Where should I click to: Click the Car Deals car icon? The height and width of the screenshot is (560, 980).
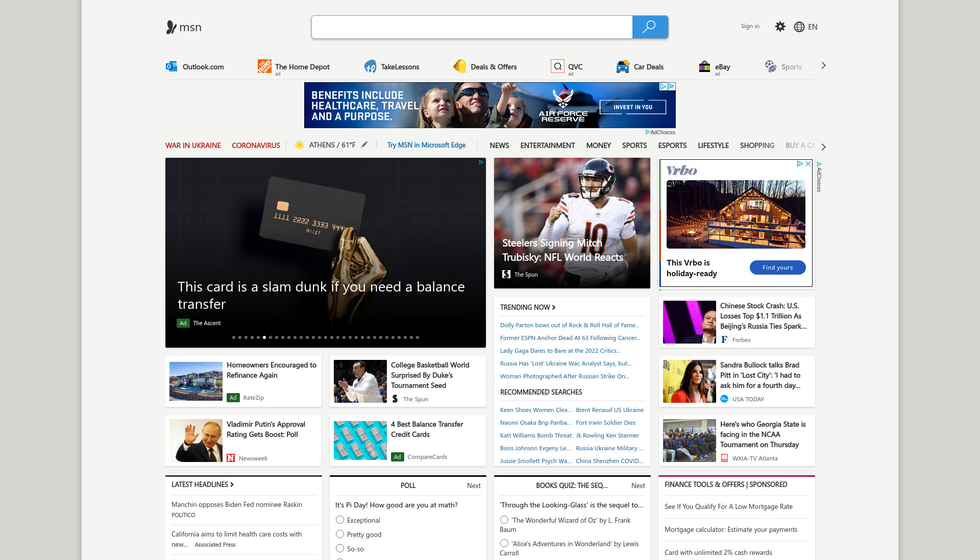coord(623,66)
